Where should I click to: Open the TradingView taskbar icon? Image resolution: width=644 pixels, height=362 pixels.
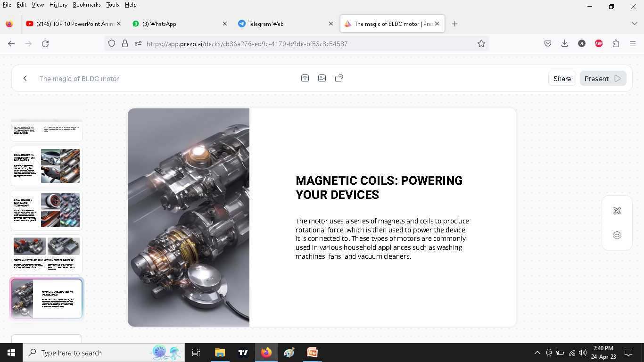point(243,353)
